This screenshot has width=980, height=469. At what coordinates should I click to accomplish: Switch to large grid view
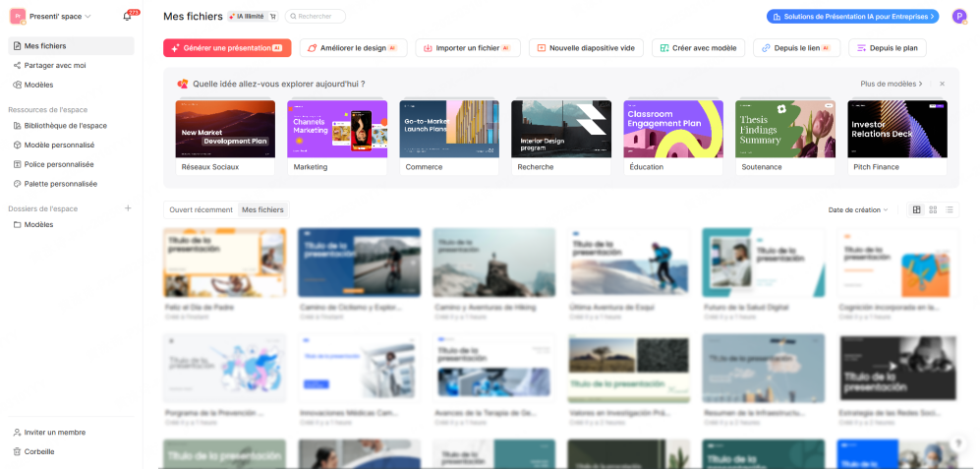pyautogui.click(x=916, y=209)
